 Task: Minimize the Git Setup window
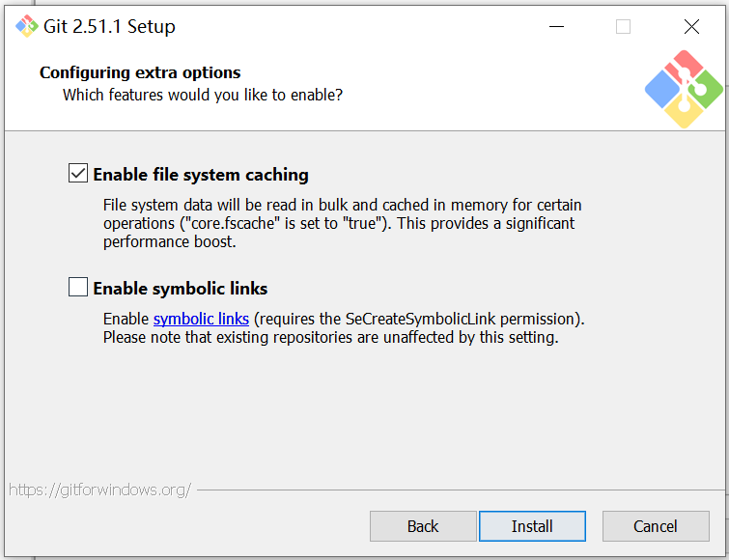[555, 26]
